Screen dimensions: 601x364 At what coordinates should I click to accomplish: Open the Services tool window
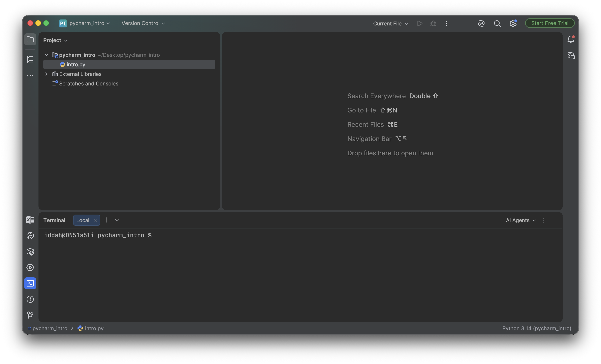(x=30, y=267)
